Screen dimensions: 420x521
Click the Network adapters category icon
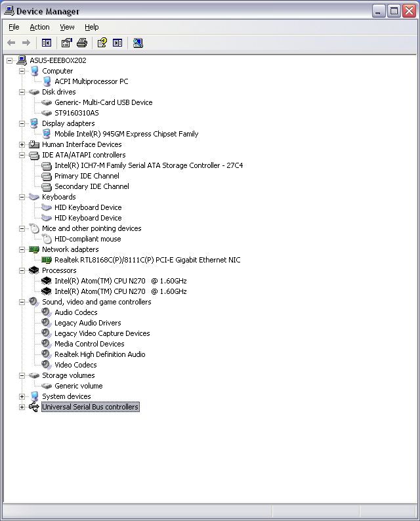click(34, 249)
